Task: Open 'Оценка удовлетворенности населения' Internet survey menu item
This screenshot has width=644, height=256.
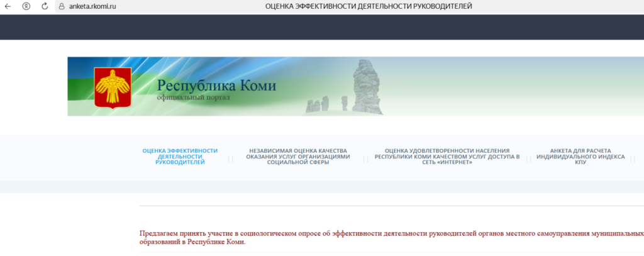Action: tap(447, 157)
